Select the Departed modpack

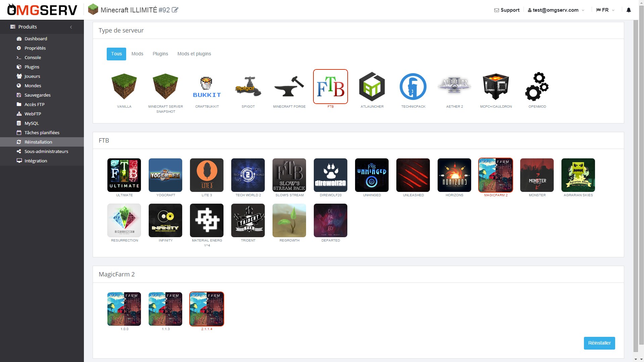click(x=331, y=220)
